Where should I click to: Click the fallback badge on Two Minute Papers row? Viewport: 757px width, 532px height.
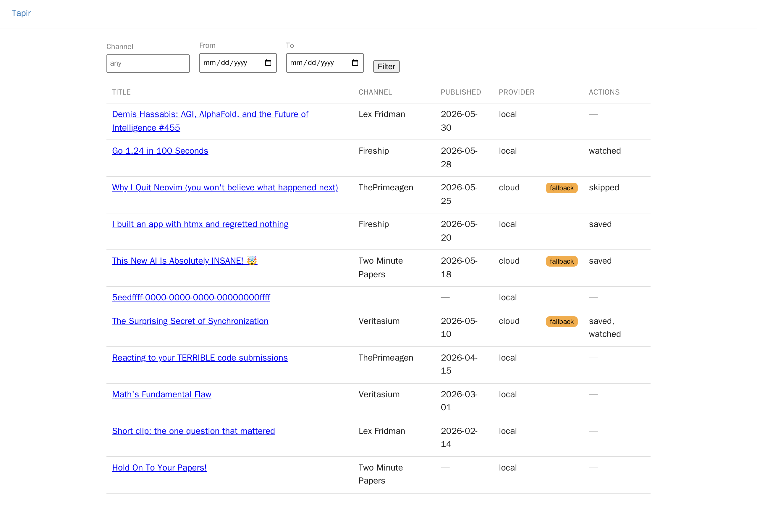click(562, 261)
